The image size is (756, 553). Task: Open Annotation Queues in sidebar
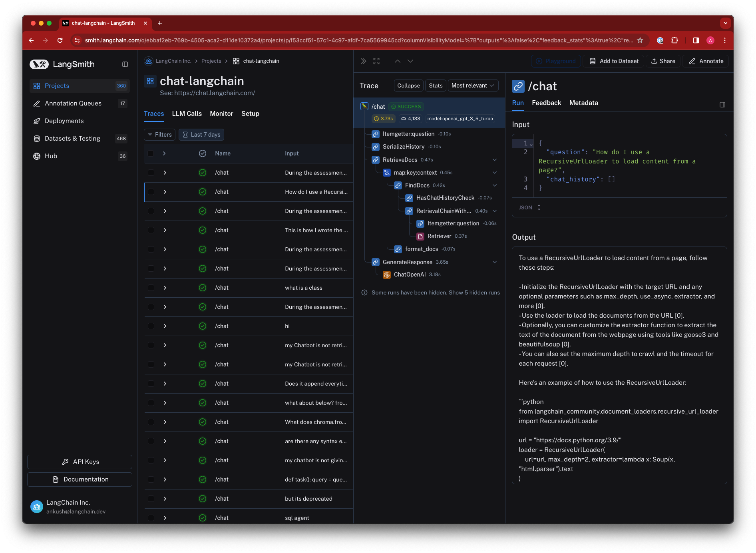pos(80,103)
